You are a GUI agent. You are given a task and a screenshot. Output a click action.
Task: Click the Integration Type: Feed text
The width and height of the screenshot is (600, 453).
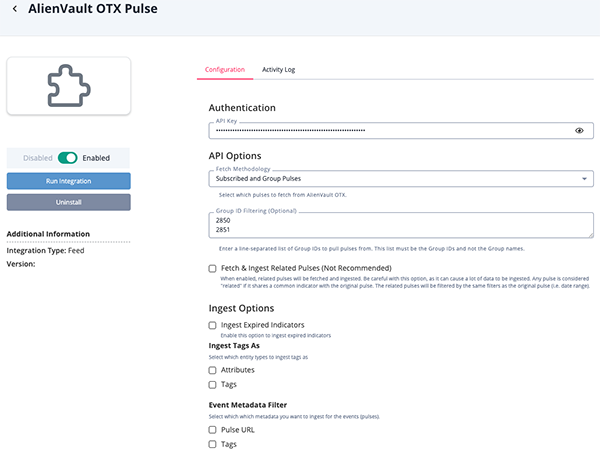click(45, 251)
